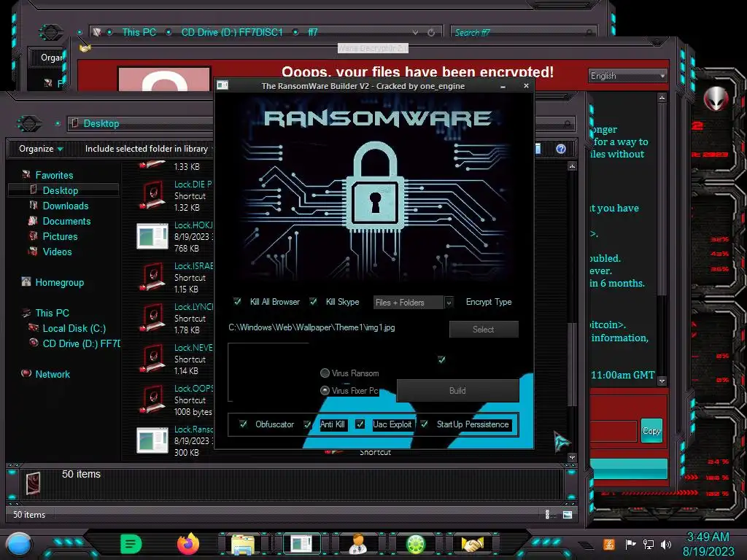This screenshot has height=560, width=747.
Task: Click the Start orb button
Action: 19,544
